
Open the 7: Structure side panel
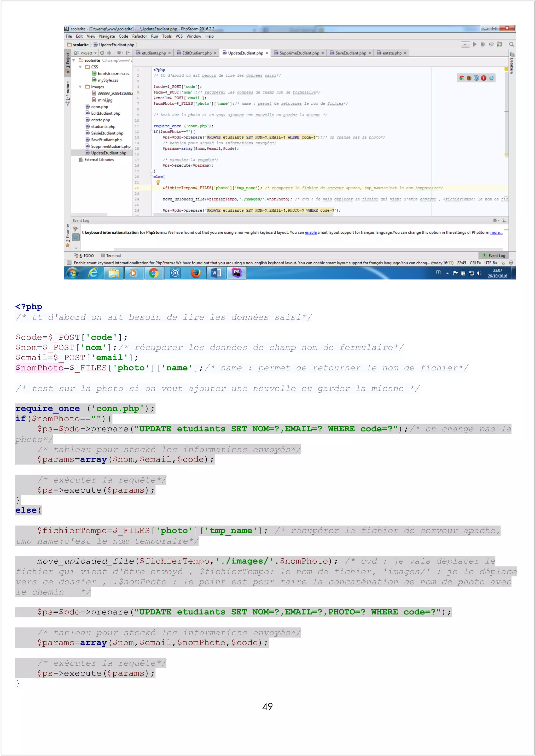click(68, 93)
